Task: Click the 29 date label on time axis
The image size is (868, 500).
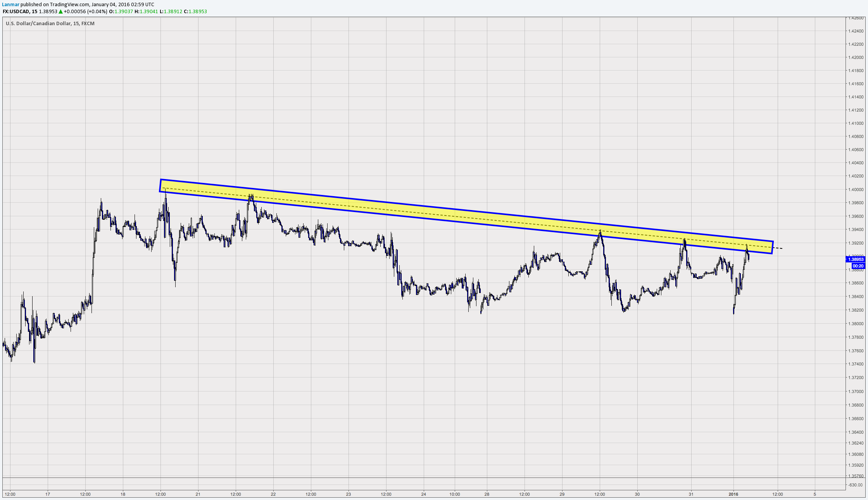Action: (x=562, y=494)
